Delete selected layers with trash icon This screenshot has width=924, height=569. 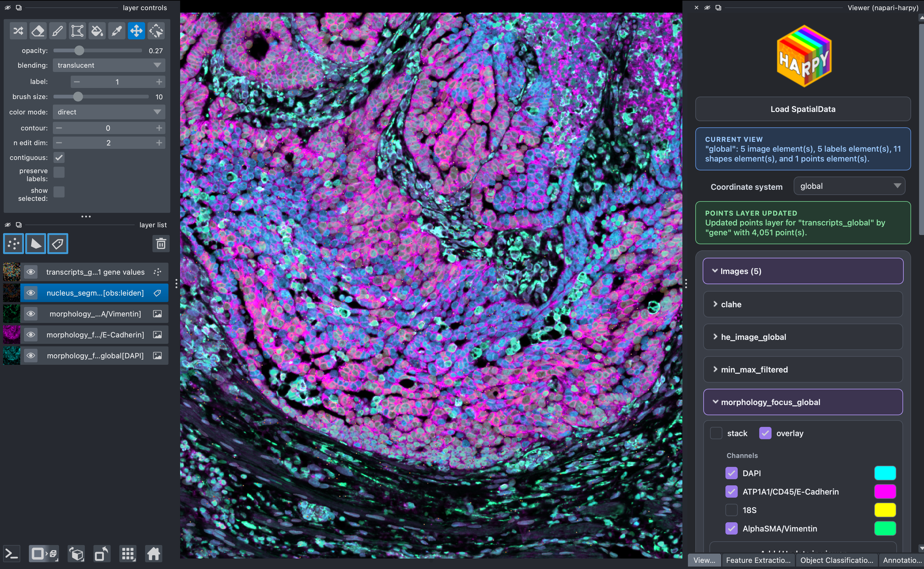point(161,244)
